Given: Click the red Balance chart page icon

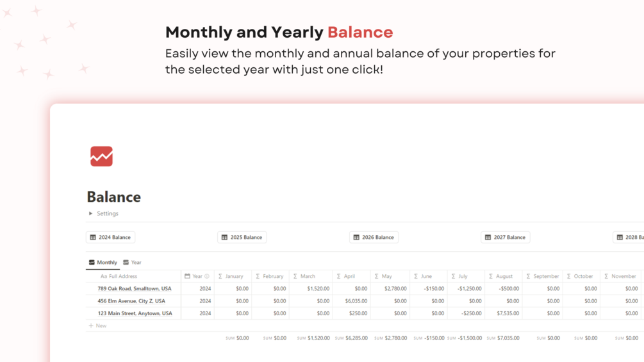Looking at the screenshot, I should pos(101,156).
